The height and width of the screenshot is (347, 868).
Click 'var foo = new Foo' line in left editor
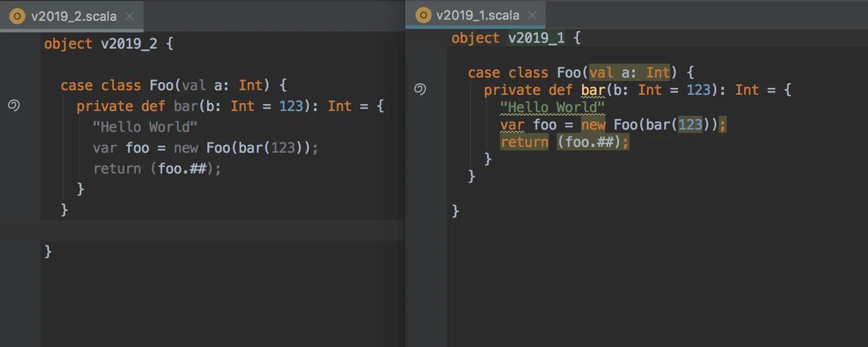click(206, 148)
